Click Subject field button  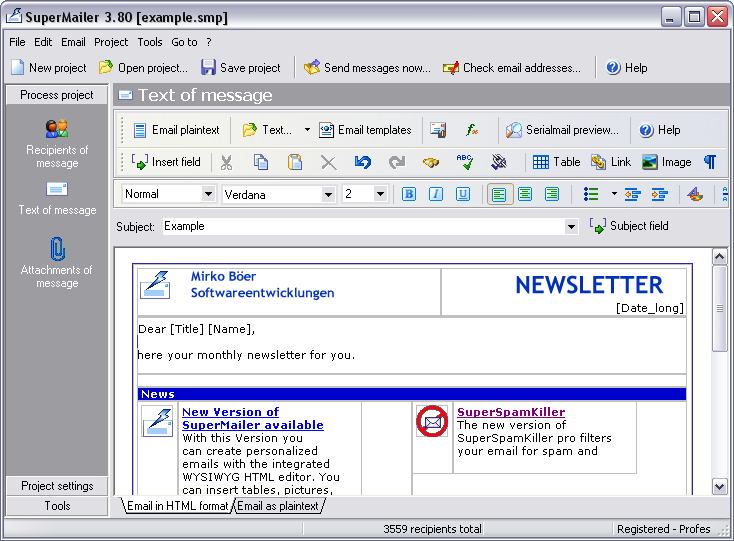629,226
